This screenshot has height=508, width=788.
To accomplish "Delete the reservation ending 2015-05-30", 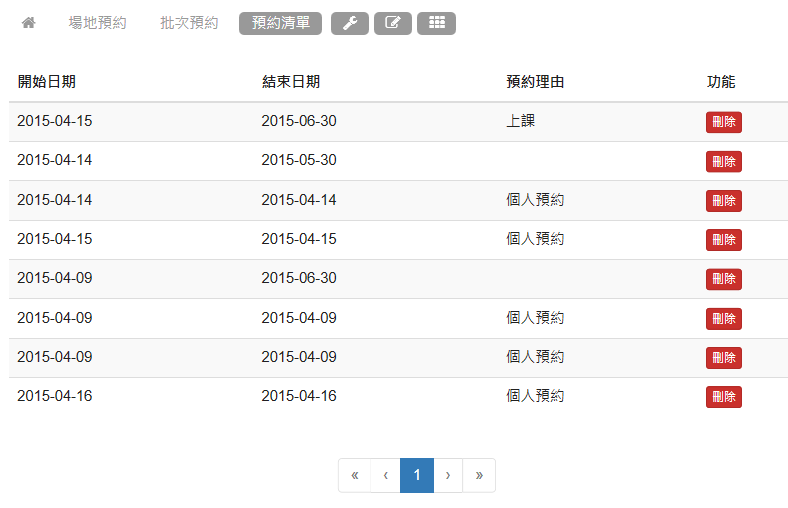I will pos(723,161).
